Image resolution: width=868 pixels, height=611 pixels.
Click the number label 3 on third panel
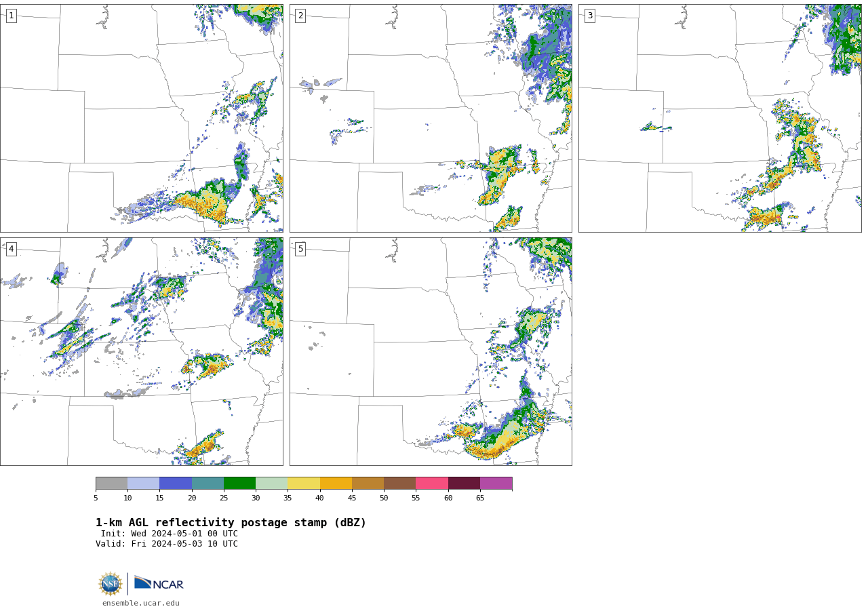[x=589, y=16]
